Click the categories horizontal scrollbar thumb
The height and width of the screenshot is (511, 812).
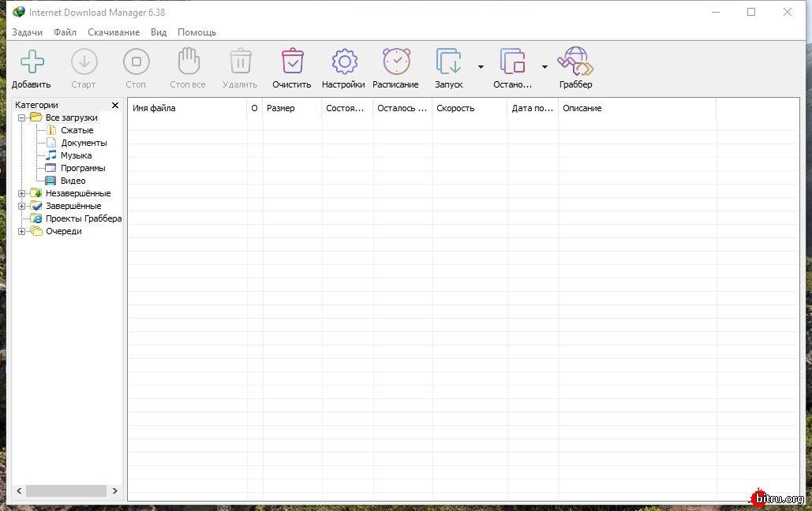[66, 490]
